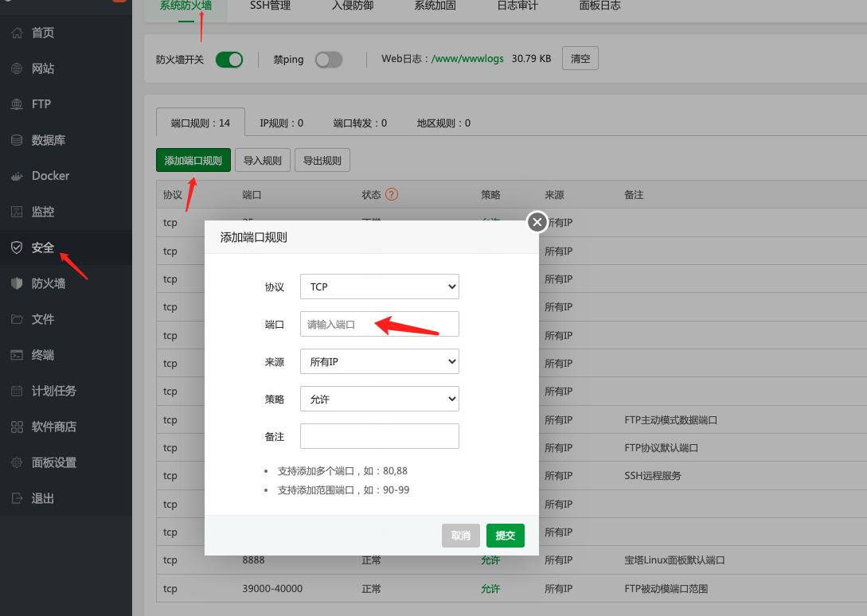Click 允许 in the 39000-40000 row
The image size is (867, 616).
point(490,588)
